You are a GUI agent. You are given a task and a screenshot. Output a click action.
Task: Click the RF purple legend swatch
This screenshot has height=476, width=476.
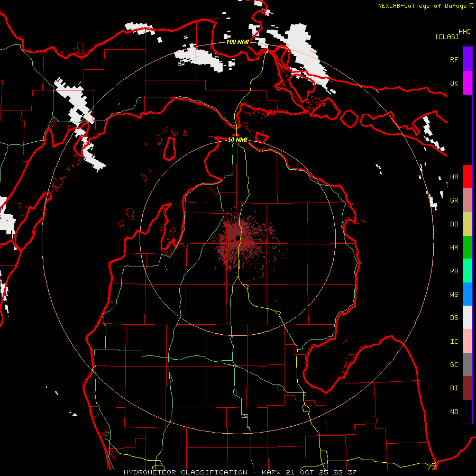click(467, 59)
